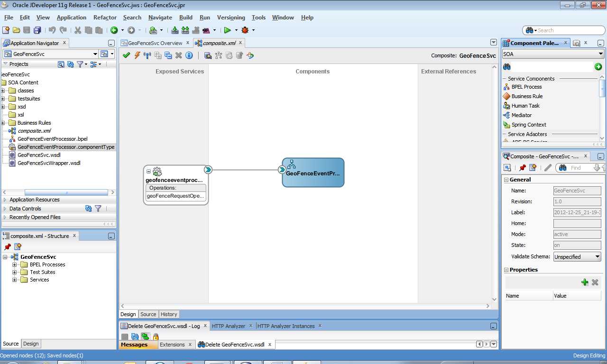Open composite.xml in the project tree
Image resolution: width=607 pixels, height=364 pixels.
[34, 131]
